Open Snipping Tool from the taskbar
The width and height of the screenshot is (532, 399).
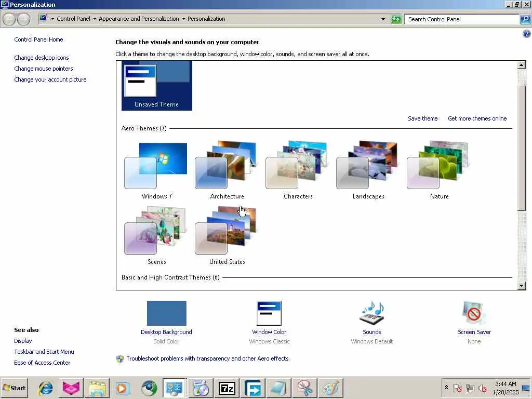click(304, 388)
